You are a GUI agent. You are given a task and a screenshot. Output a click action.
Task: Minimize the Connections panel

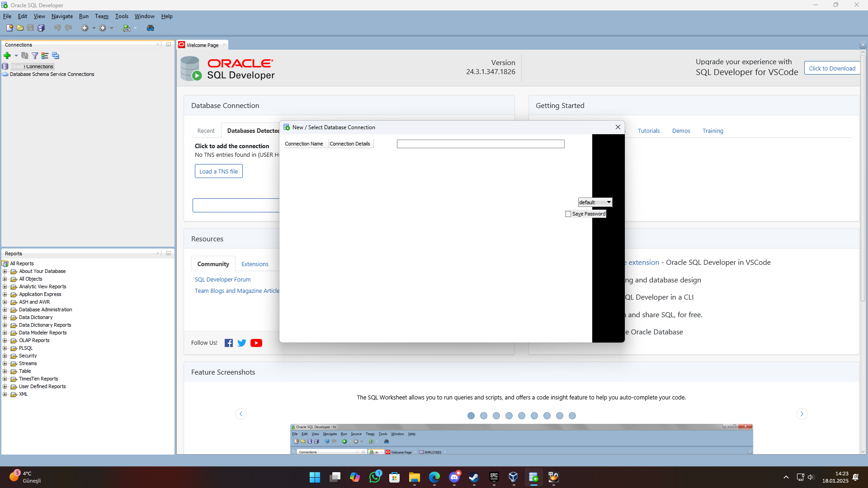(169, 45)
